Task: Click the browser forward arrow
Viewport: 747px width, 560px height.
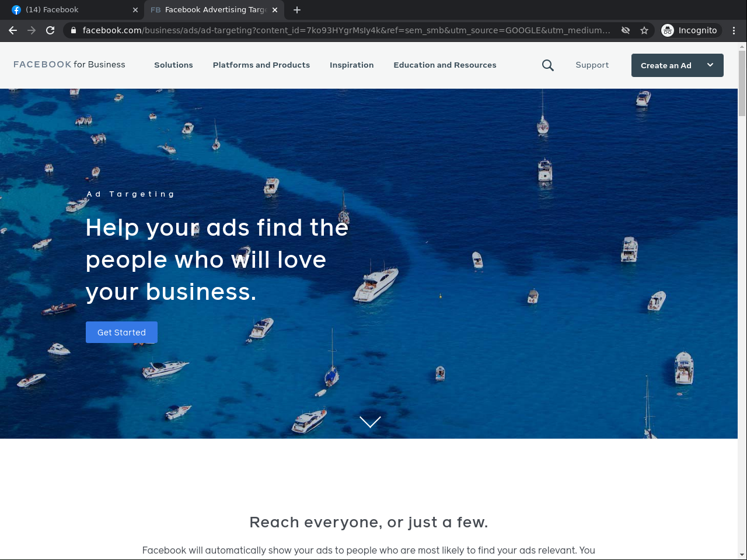Action: (32, 30)
